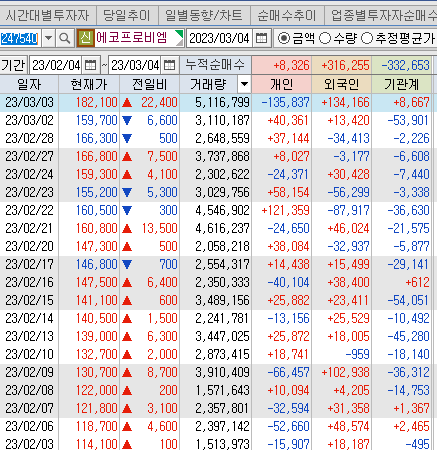Open the 순매수추이 tab
Image resolution: width=437 pixels, height=450 pixels.
[x=287, y=15]
